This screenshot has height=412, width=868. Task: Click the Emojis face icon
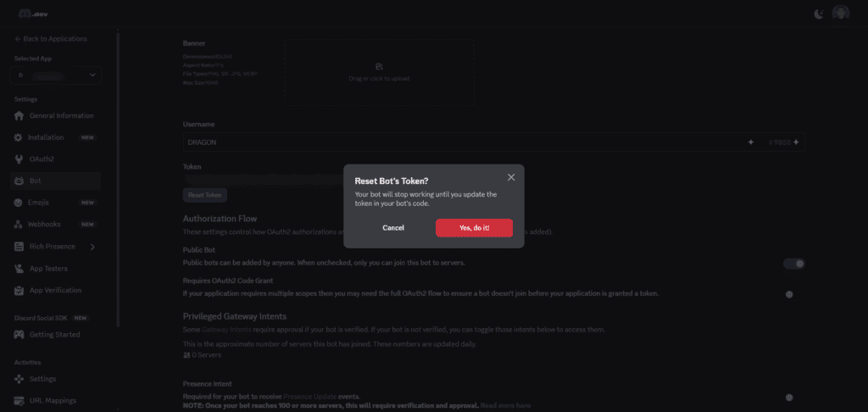(x=19, y=203)
